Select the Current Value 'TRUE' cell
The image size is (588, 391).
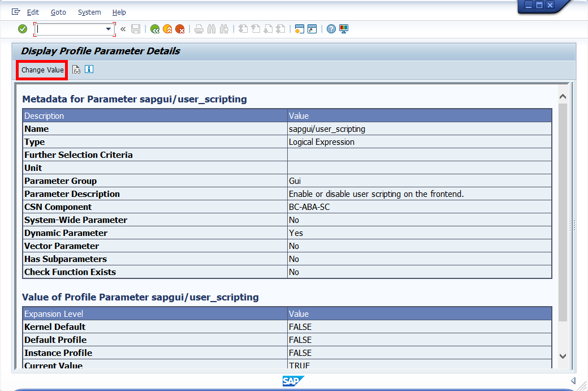click(x=420, y=364)
